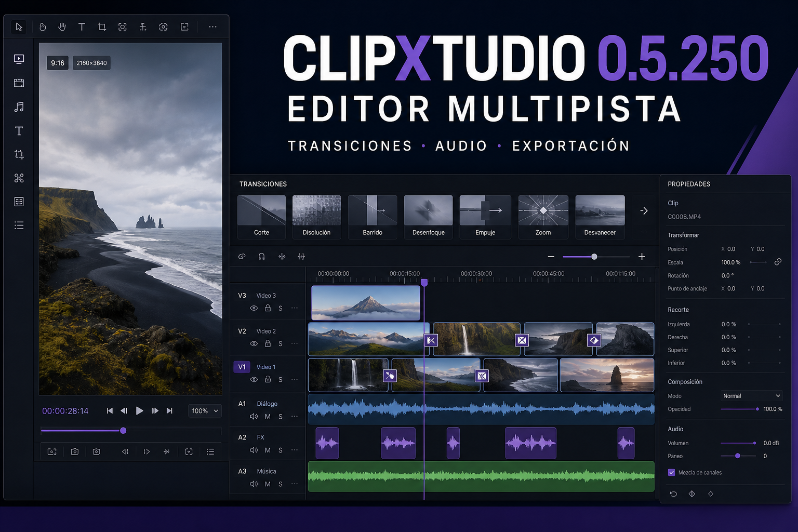Select the Desenfoque transition
Viewport: 798px width, 532px height.
click(428, 217)
